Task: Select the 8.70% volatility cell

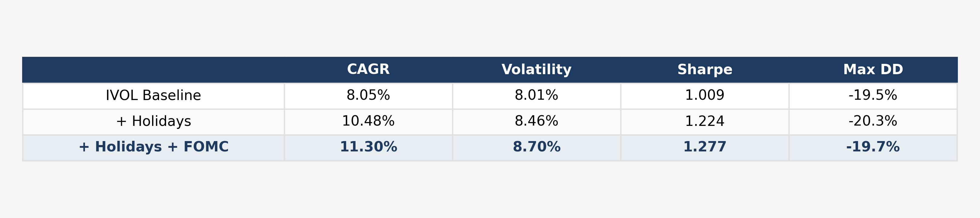Action: (536, 147)
